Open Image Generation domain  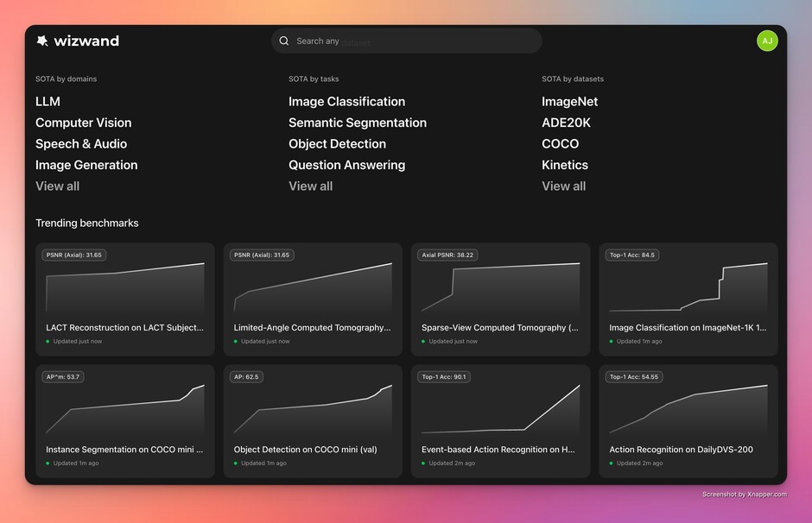tap(86, 165)
